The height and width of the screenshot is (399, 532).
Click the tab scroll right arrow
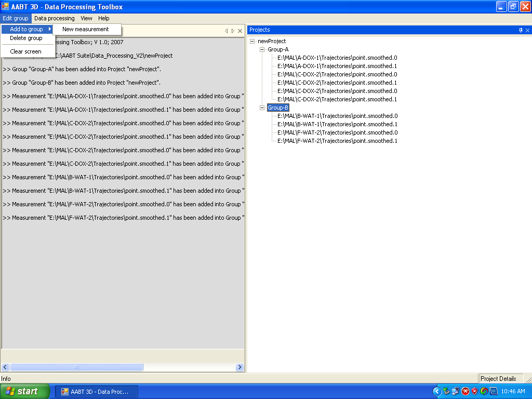click(x=233, y=31)
